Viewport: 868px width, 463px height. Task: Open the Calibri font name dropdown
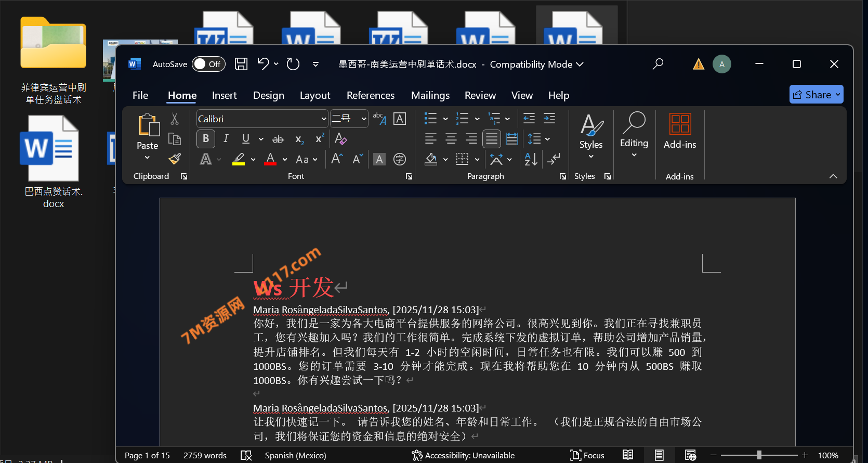tap(323, 119)
